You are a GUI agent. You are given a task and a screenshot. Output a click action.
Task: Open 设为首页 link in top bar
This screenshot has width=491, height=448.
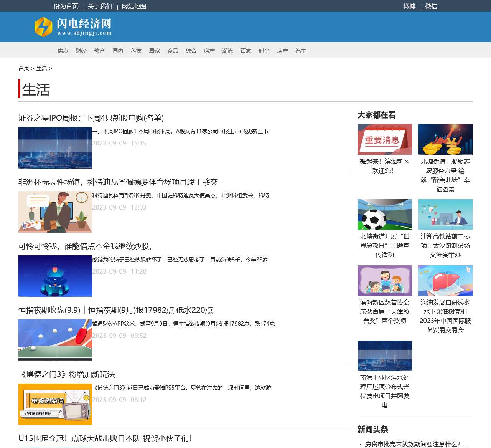(x=66, y=6)
